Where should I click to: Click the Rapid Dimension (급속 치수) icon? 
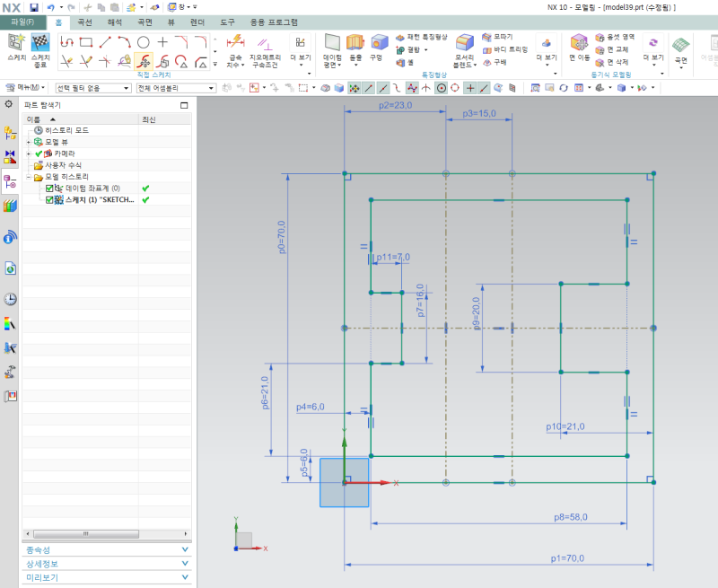coord(235,42)
